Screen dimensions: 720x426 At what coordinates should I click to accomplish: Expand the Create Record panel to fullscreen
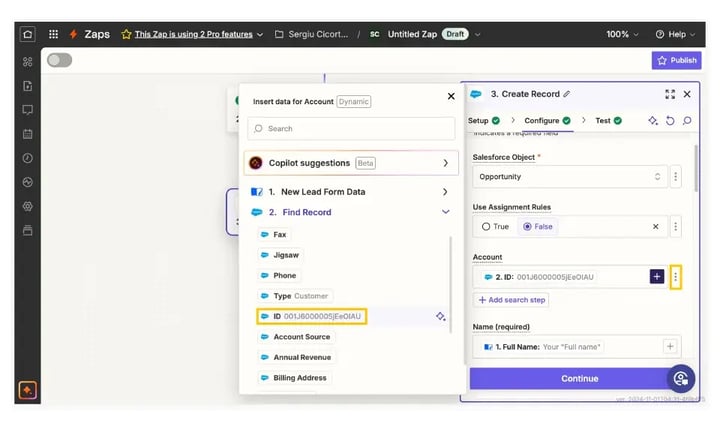point(670,94)
